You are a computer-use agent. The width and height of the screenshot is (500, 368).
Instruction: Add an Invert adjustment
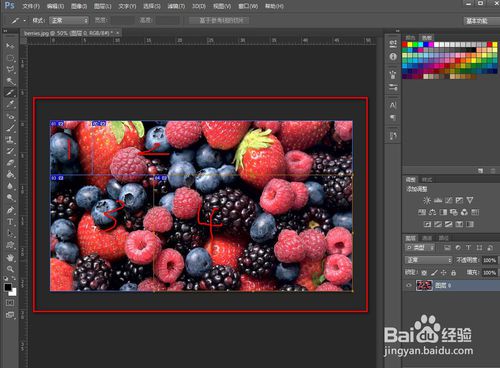427,224
